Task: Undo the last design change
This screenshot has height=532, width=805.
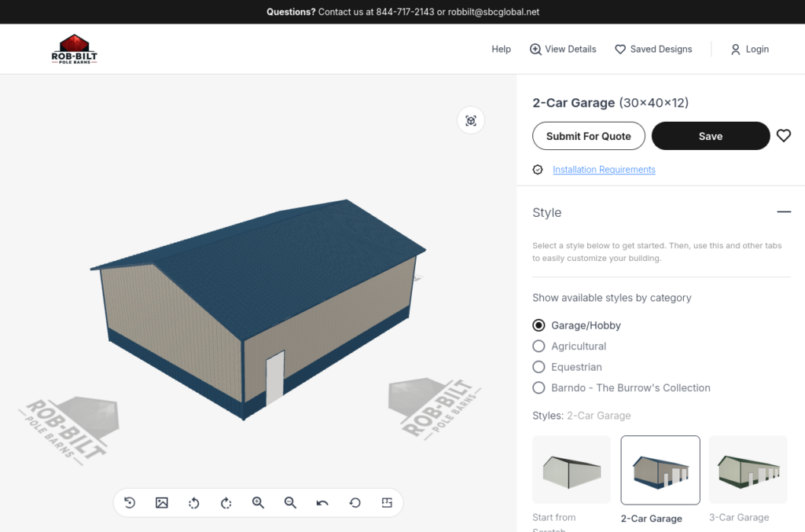Action: click(322, 503)
